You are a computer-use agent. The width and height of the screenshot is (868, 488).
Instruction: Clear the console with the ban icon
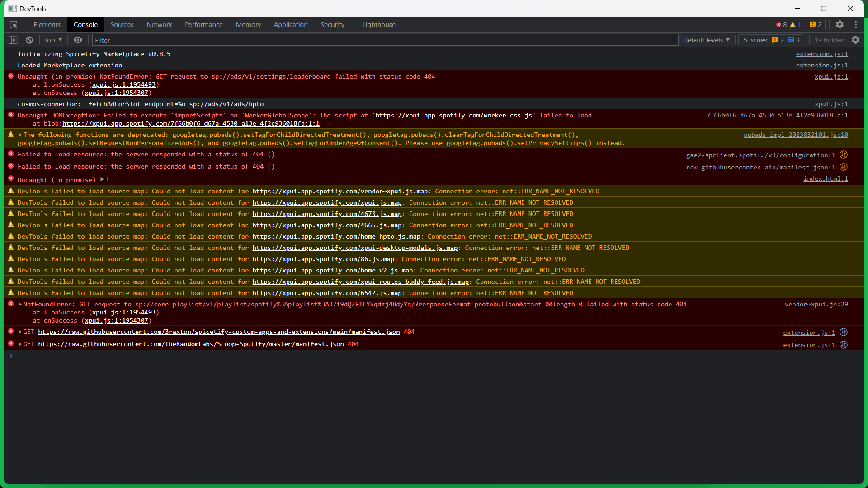tap(29, 40)
